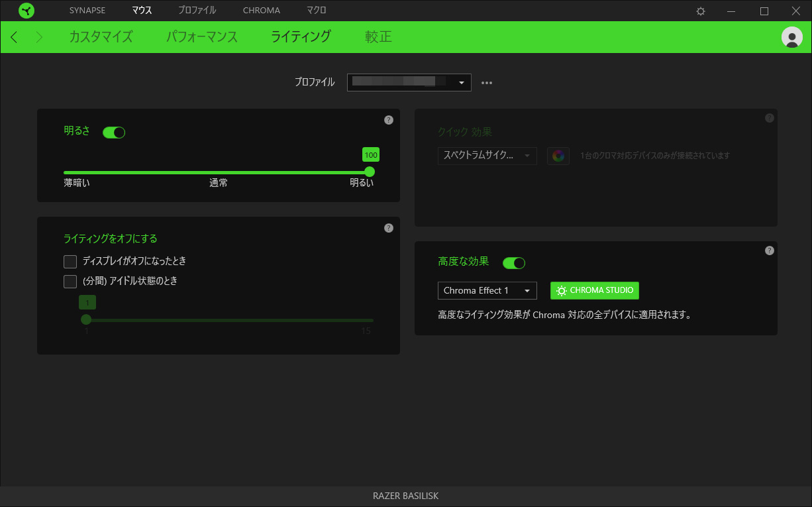Image resolution: width=812 pixels, height=507 pixels.
Task: Launch the CHROMA STUDIO button
Action: [595, 290]
